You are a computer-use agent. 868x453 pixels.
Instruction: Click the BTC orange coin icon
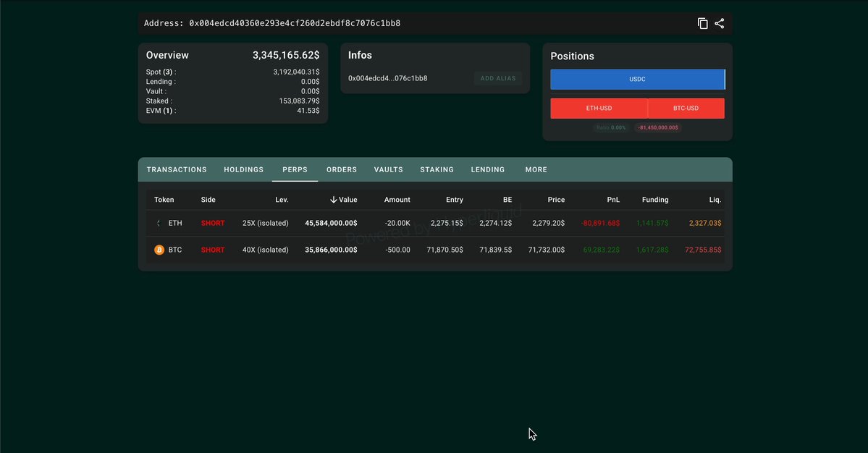(x=159, y=250)
